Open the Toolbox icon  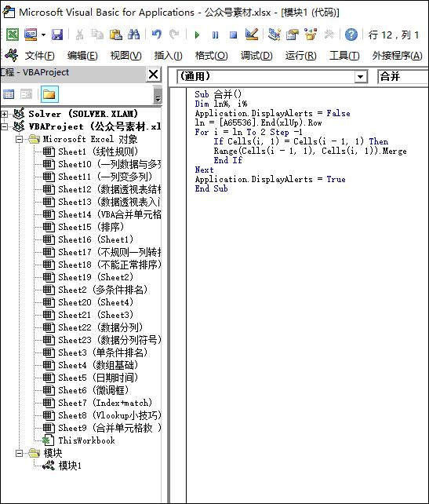(329, 34)
